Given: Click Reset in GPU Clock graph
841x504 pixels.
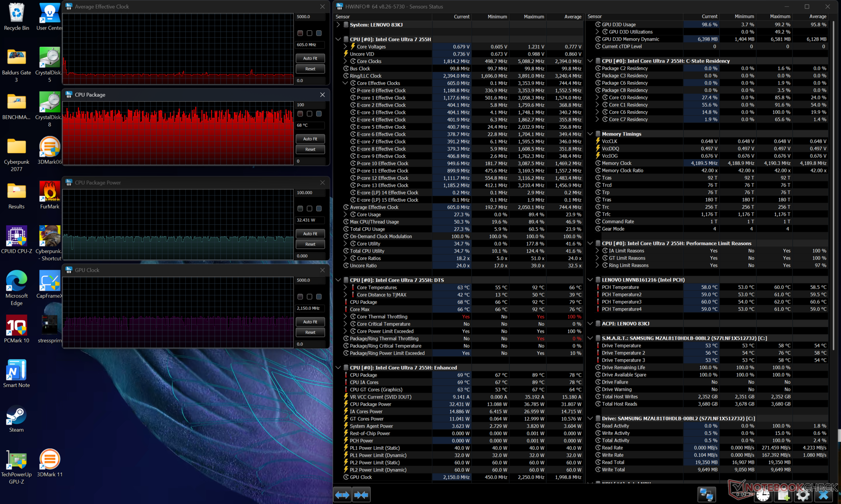Looking at the screenshot, I should point(310,332).
